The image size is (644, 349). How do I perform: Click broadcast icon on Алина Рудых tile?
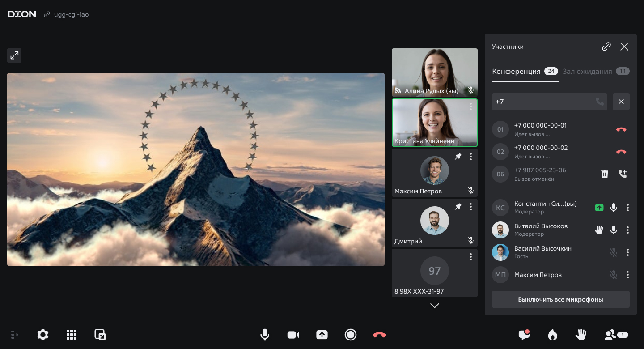point(398,91)
